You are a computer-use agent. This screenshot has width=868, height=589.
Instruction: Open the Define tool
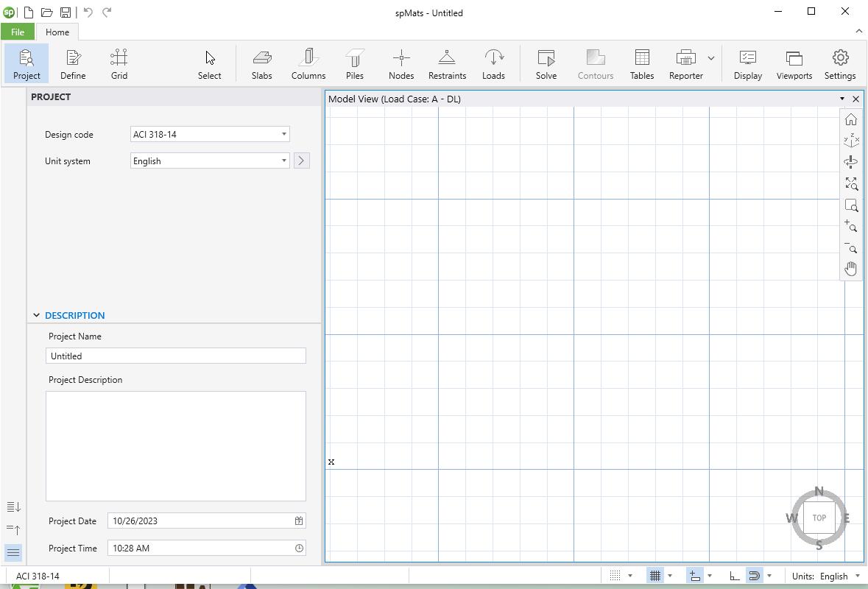click(x=73, y=64)
